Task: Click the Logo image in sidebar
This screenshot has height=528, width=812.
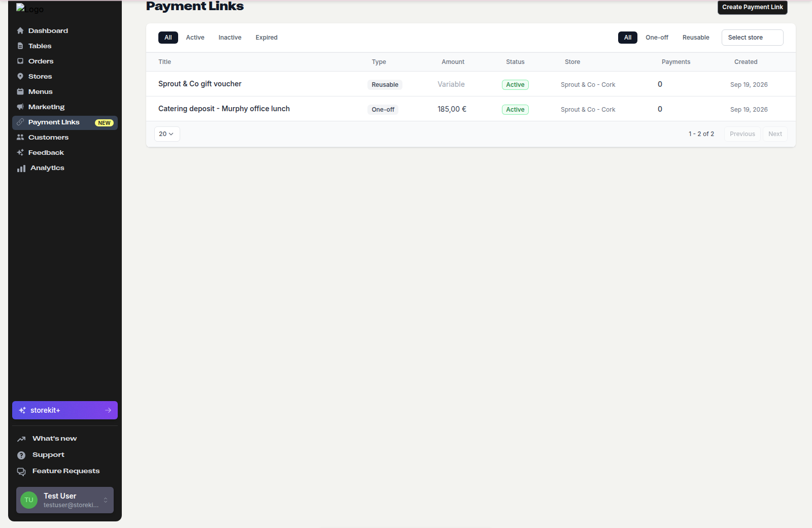Action: pyautogui.click(x=30, y=9)
